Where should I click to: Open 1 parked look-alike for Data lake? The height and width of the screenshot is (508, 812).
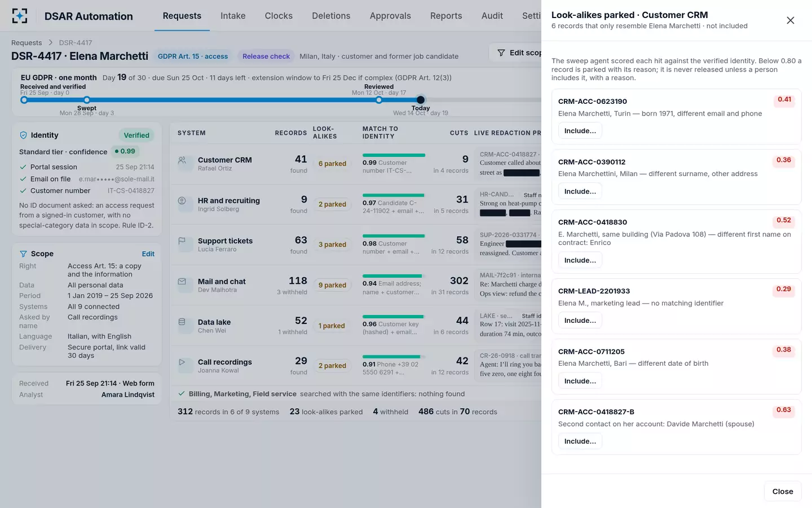pos(332,326)
